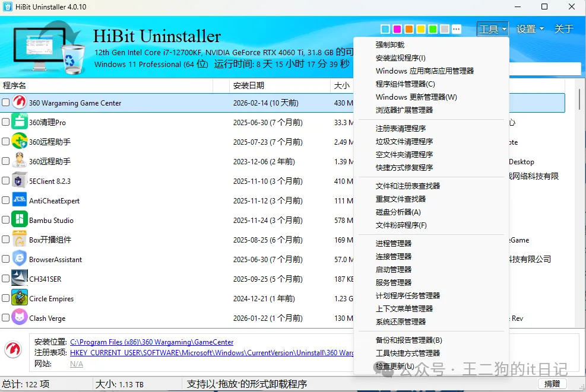The height and width of the screenshot is (392, 586).
Task: Select the magenta theme color swatch
Action: (397, 29)
